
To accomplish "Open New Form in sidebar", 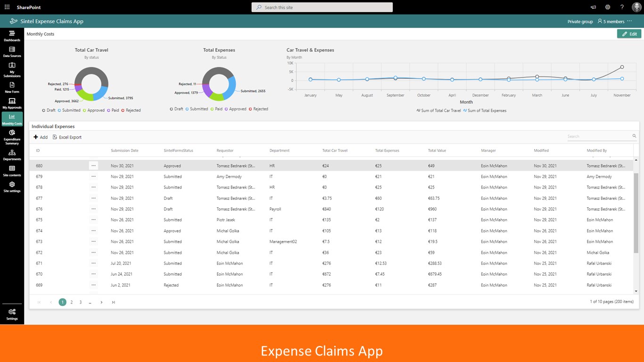I will tap(12, 88).
